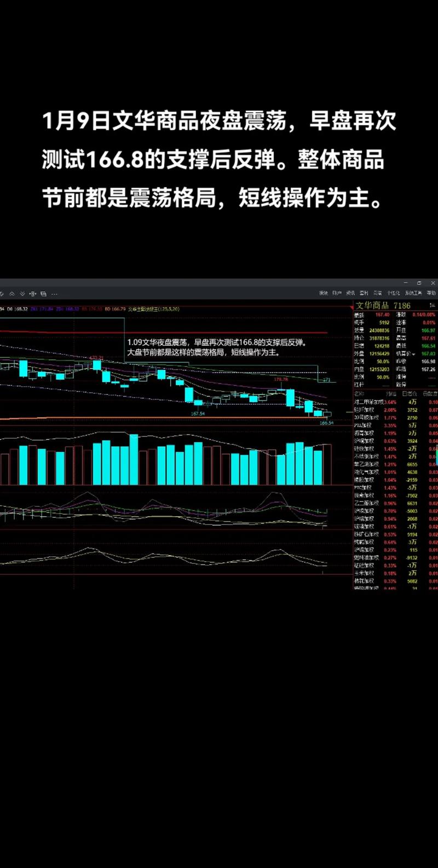Viewport: 438px width, 868px height.
Task: Expand the 结算价 dropdown arrow
Action: coord(416,354)
